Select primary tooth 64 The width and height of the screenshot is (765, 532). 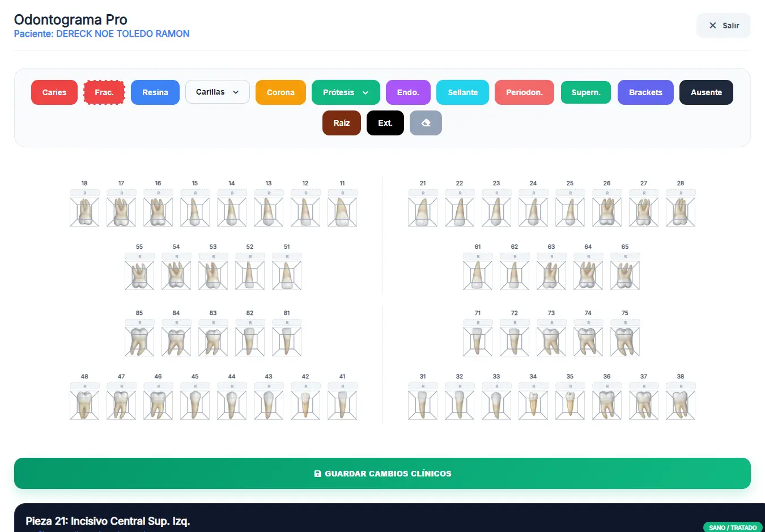(x=588, y=275)
